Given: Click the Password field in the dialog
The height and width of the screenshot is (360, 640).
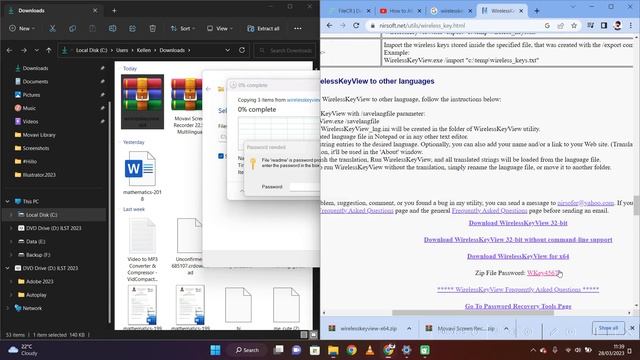Looking at the screenshot, I should point(304,187).
